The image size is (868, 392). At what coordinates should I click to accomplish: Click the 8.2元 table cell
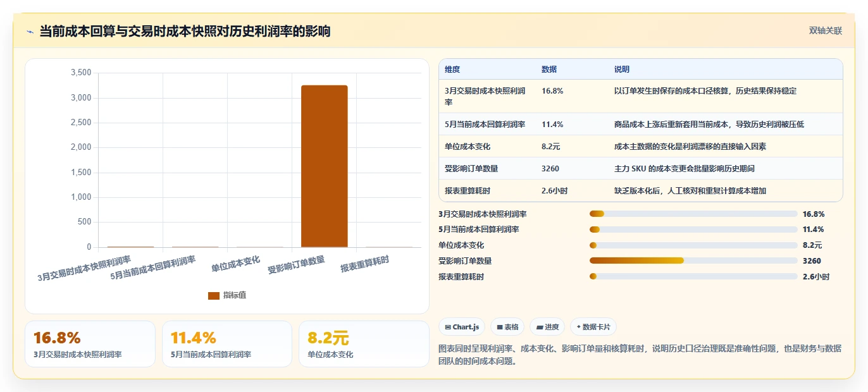pos(552,147)
